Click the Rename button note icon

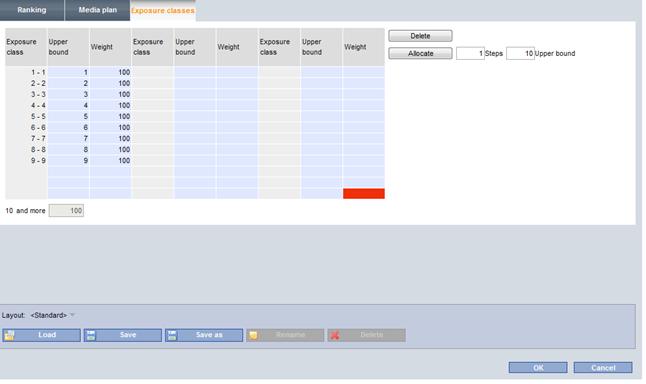pyautogui.click(x=253, y=335)
